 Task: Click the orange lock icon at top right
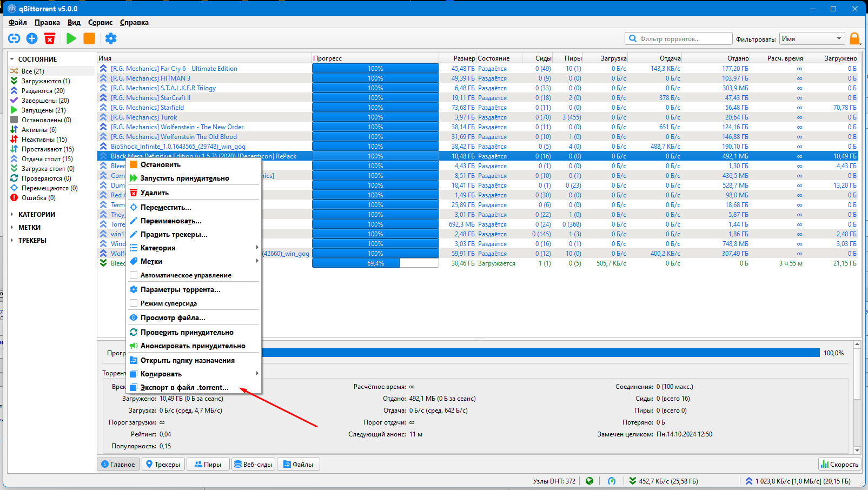pyautogui.click(x=854, y=38)
